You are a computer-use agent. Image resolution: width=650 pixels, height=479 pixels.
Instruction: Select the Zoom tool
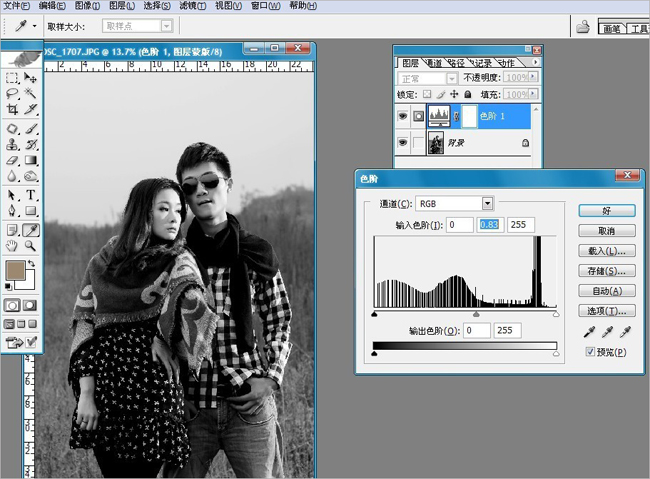coord(30,246)
